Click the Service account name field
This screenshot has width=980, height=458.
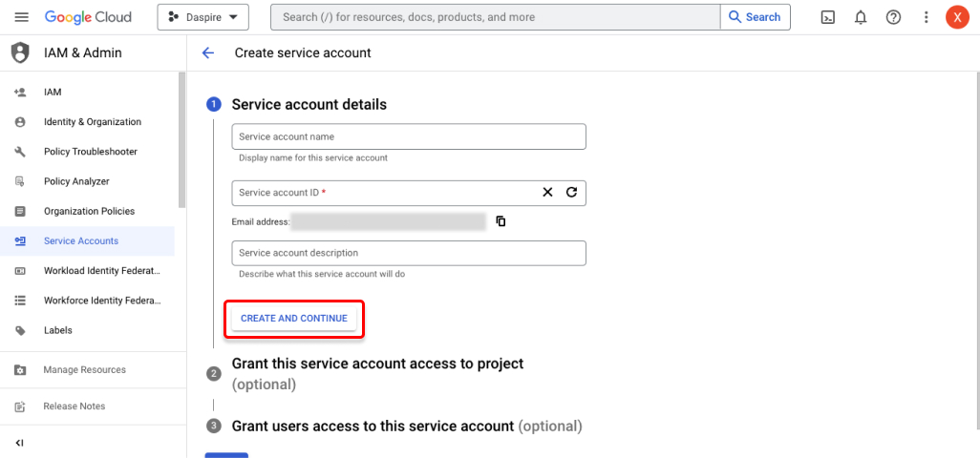click(409, 136)
